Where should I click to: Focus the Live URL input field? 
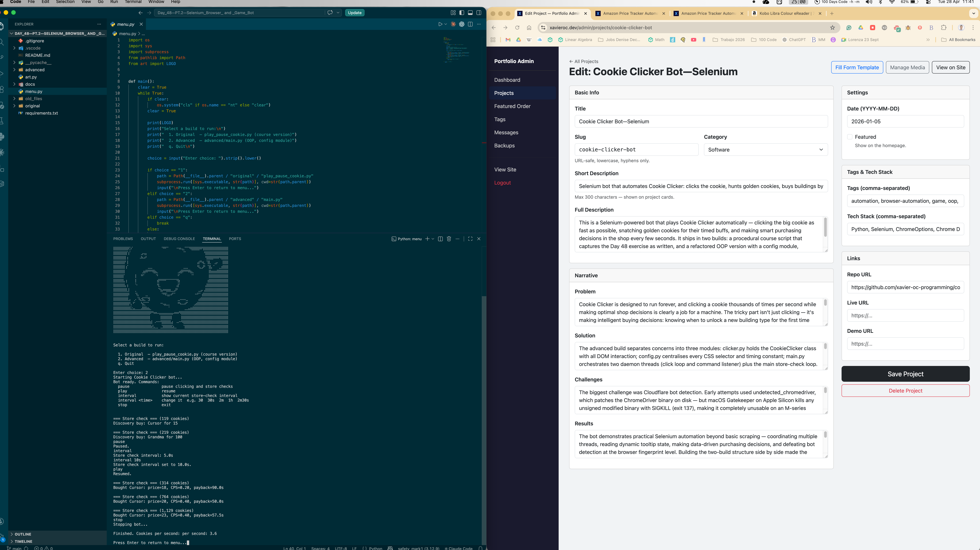(x=905, y=315)
